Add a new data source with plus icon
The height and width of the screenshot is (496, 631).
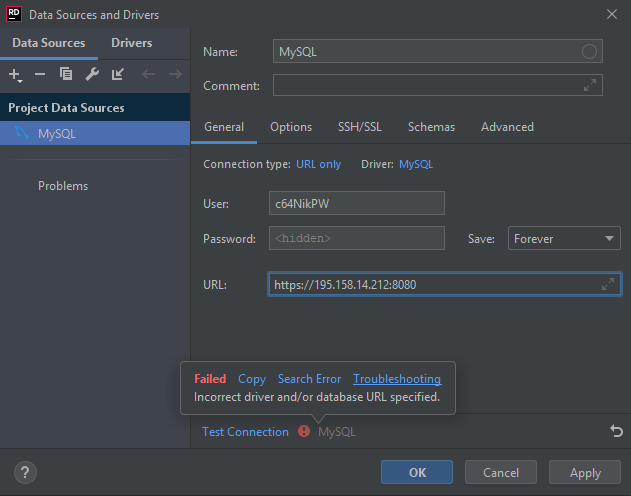point(14,74)
